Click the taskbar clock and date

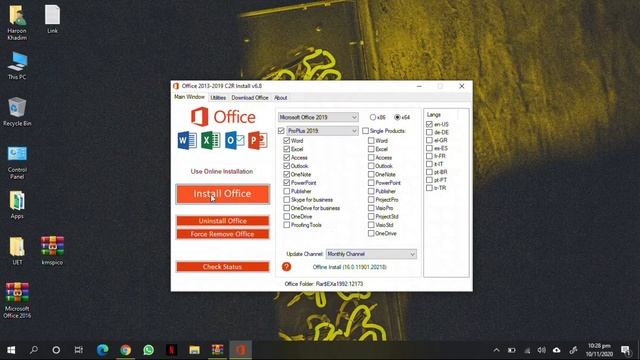point(599,350)
